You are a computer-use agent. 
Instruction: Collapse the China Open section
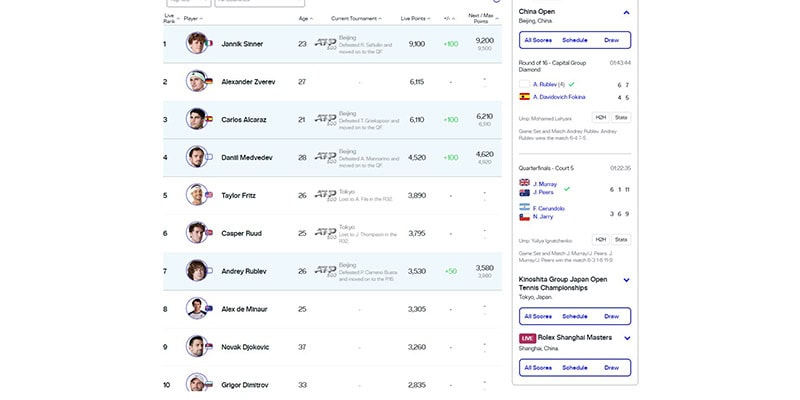626,12
